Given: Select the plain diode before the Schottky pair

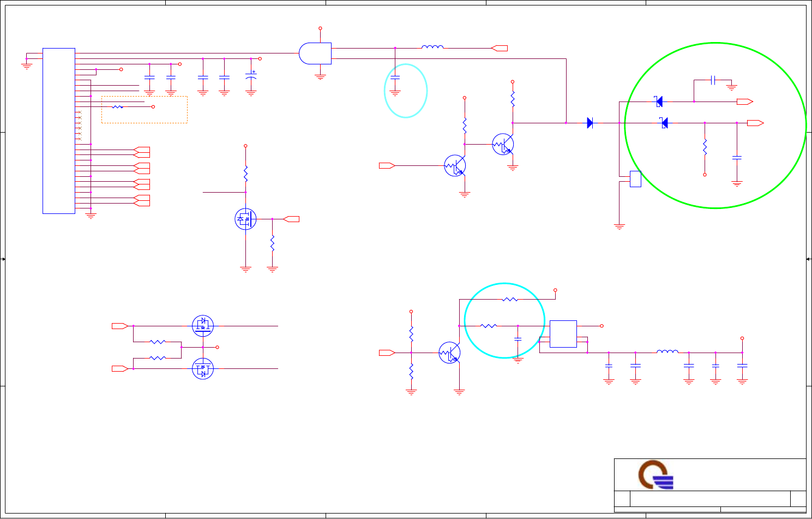Looking at the screenshot, I should [590, 123].
